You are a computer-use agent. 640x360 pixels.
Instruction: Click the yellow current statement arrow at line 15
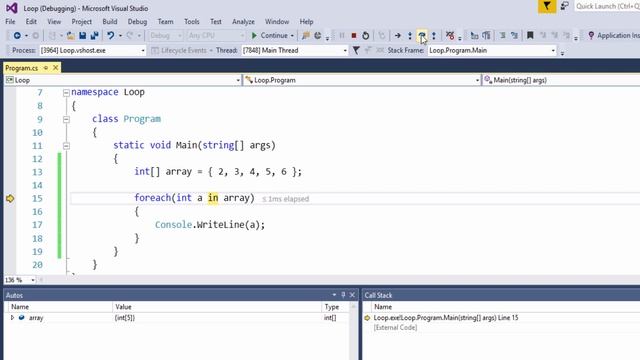click(10, 199)
